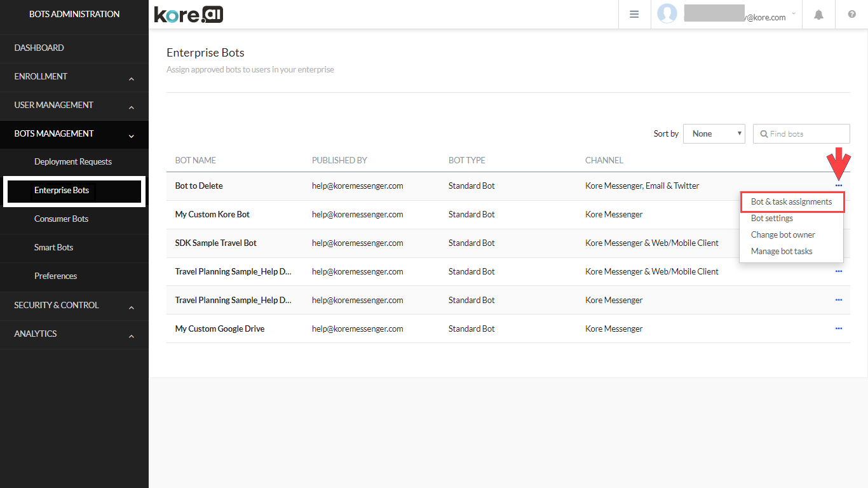Click the help question mark icon
The height and width of the screenshot is (488, 868).
(851, 15)
